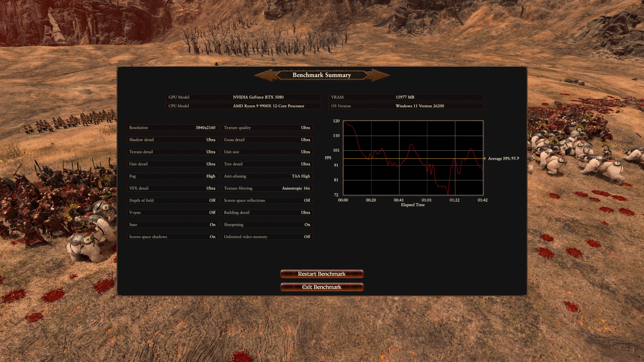Click the Screen space reflections Off row
644x362 pixels.
pyautogui.click(x=267, y=200)
